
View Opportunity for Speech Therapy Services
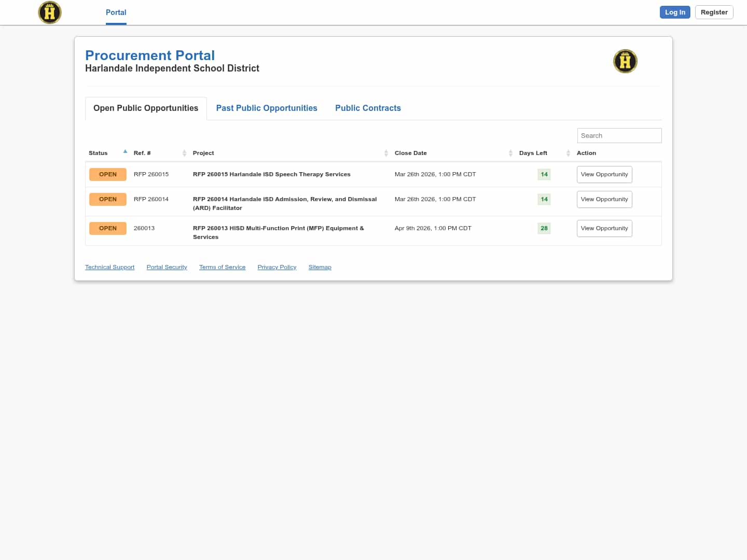[604, 174]
